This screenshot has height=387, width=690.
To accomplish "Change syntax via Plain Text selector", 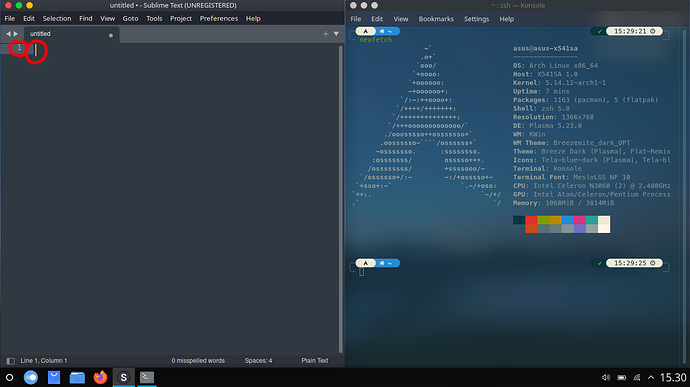I will point(315,361).
